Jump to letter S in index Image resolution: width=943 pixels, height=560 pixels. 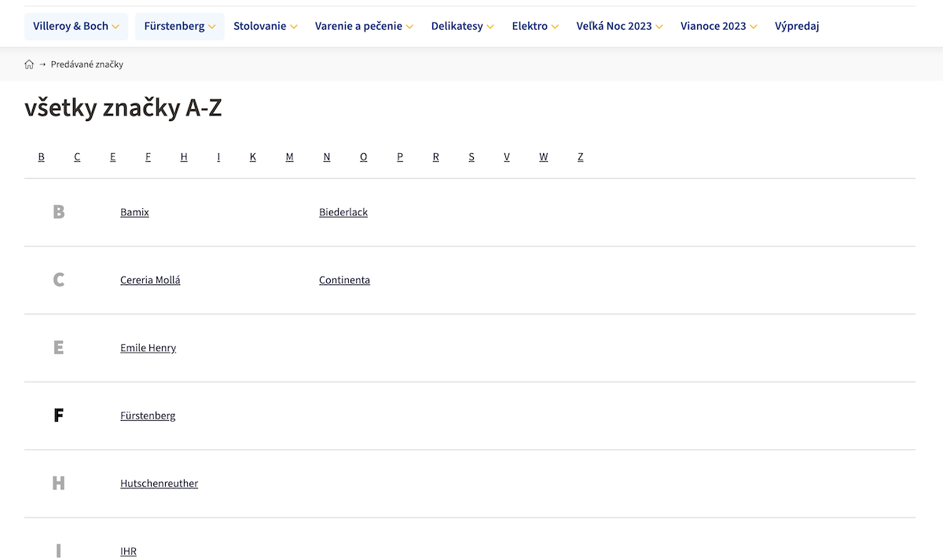pos(472,157)
